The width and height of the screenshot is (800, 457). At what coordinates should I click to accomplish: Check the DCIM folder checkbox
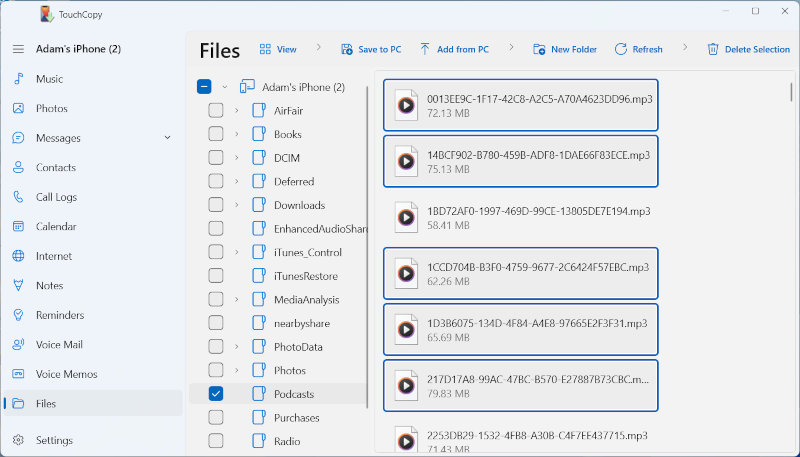coord(216,158)
